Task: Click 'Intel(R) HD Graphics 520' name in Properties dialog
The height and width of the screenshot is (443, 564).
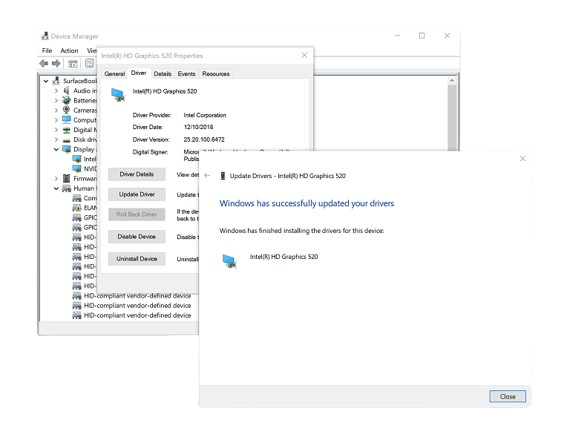Action: coord(165,91)
